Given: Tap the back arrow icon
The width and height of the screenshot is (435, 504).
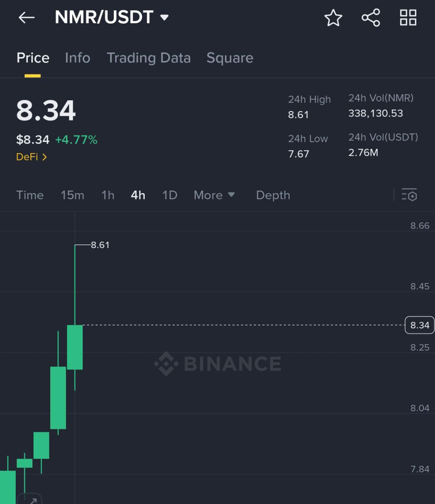Looking at the screenshot, I should click(x=27, y=17).
